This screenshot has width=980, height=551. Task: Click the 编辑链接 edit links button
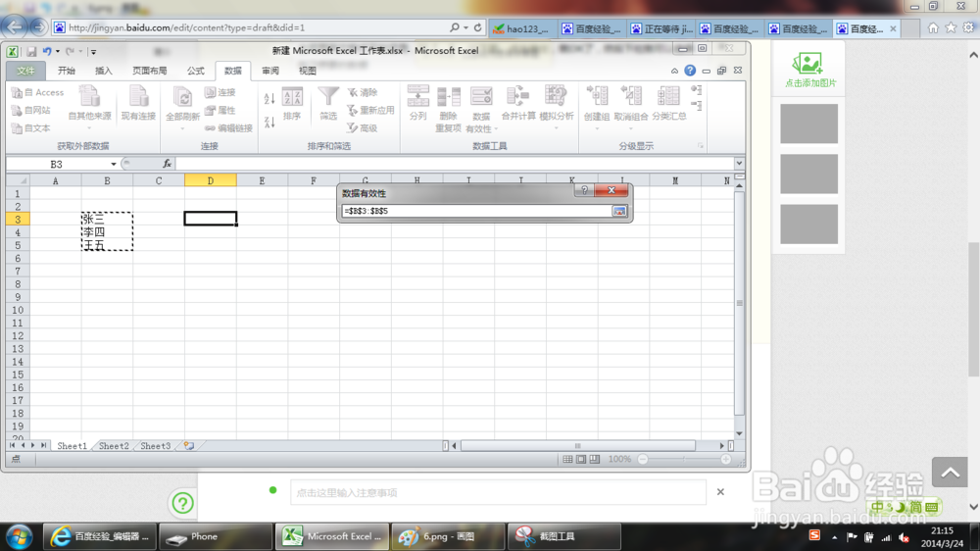click(228, 128)
